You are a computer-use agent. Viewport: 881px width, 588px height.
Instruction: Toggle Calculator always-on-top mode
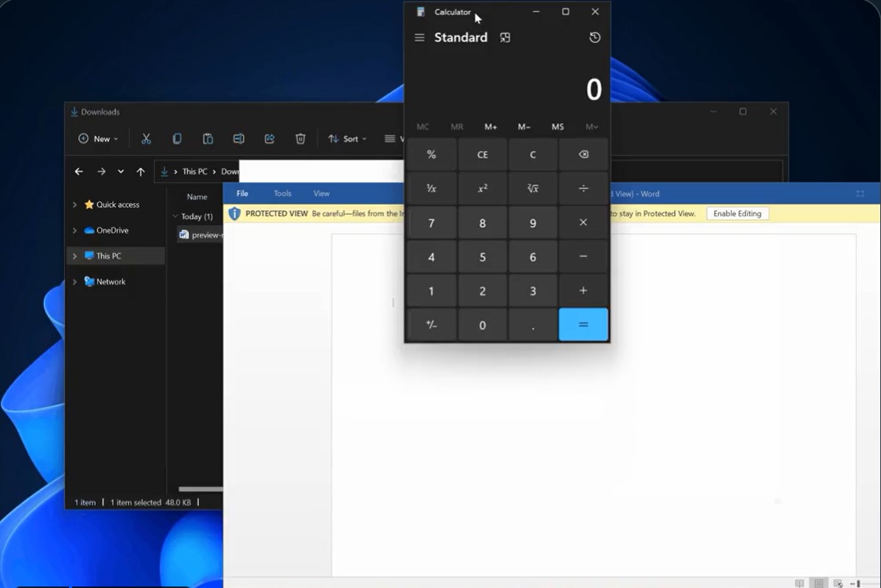[505, 37]
